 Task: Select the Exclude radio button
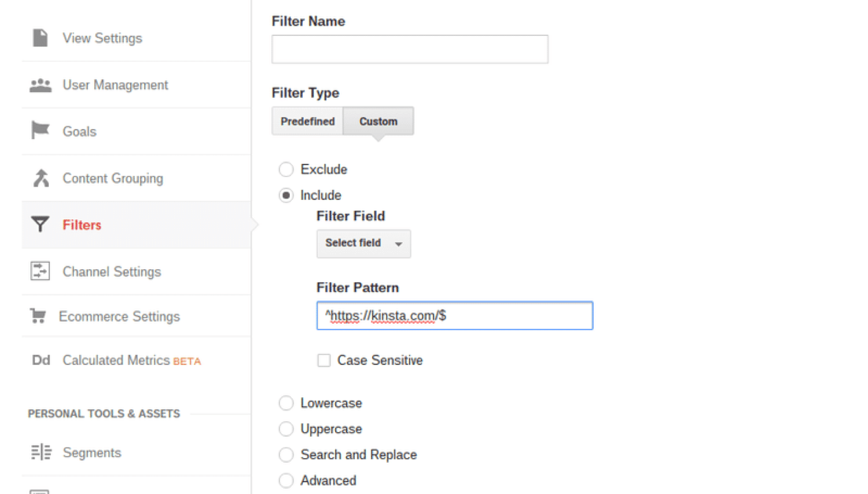[x=286, y=169]
